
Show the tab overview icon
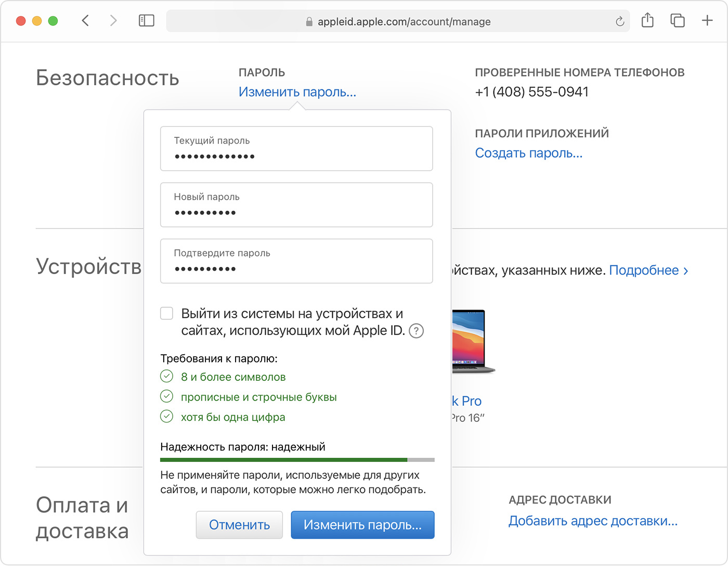(678, 21)
